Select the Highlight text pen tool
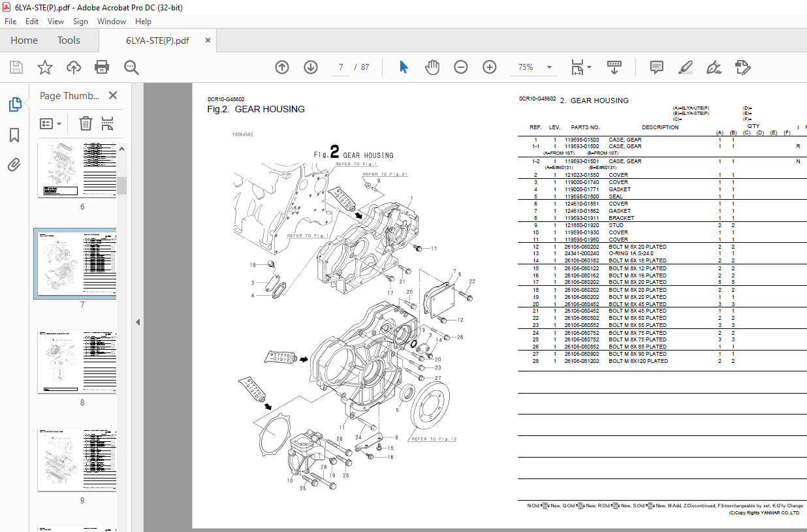This screenshot has height=532, width=807. [x=685, y=67]
